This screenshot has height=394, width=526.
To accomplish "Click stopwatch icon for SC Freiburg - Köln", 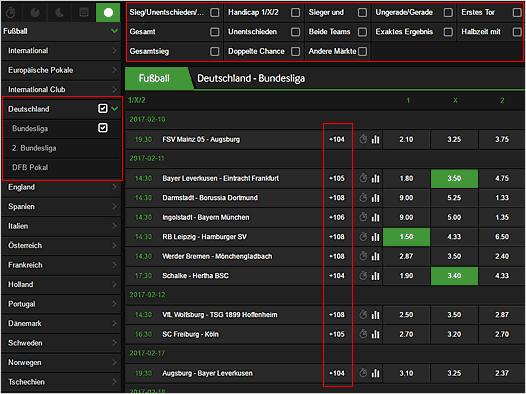I will point(363,334).
